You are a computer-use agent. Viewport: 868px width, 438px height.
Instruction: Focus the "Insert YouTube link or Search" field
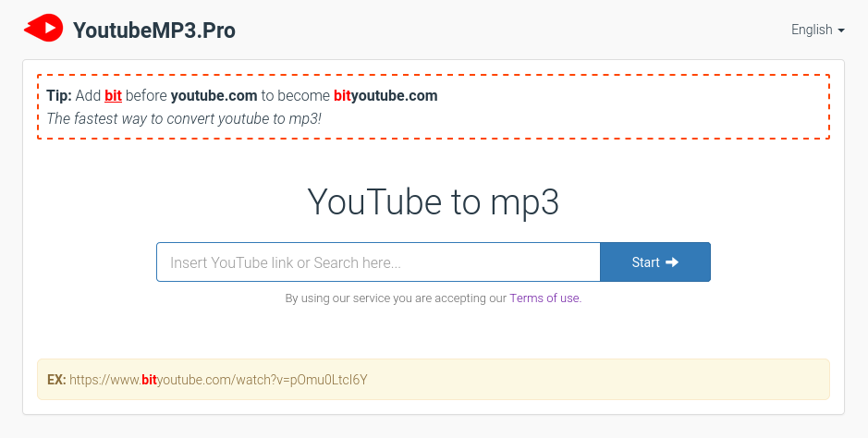tap(378, 262)
